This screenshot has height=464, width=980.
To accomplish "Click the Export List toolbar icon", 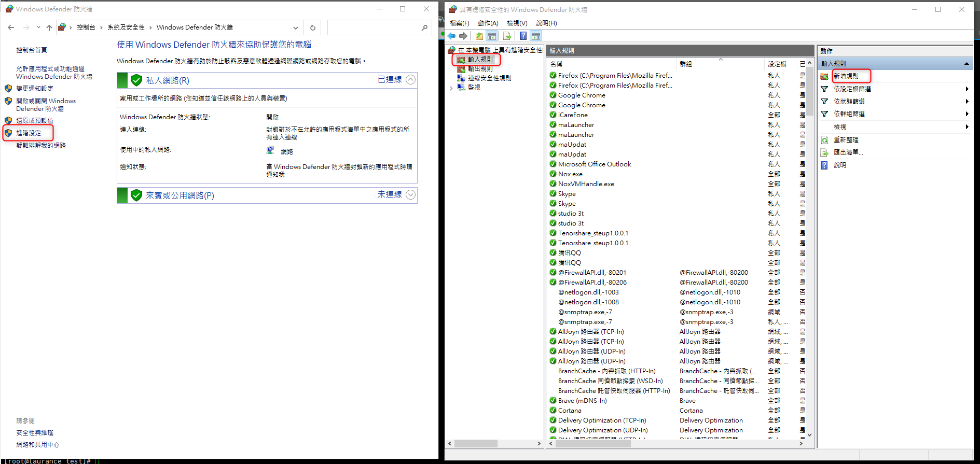I will 507,36.
